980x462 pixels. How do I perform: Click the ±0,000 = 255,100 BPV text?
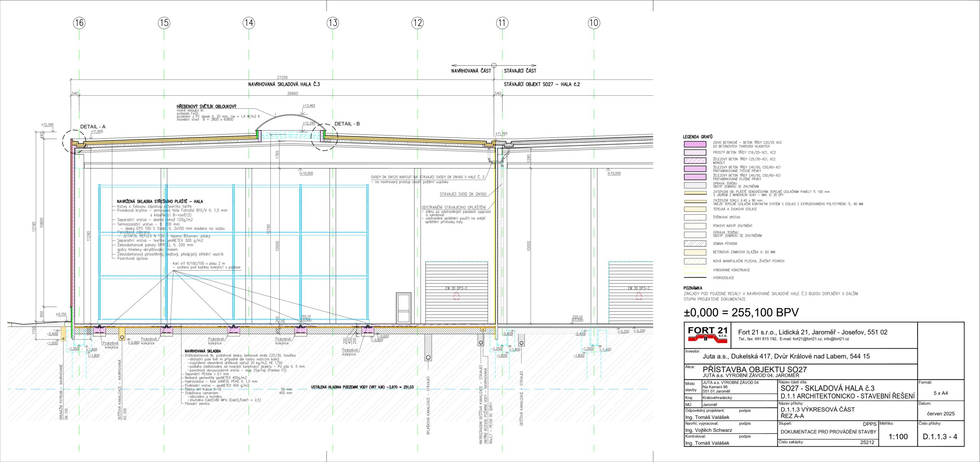[x=741, y=313]
